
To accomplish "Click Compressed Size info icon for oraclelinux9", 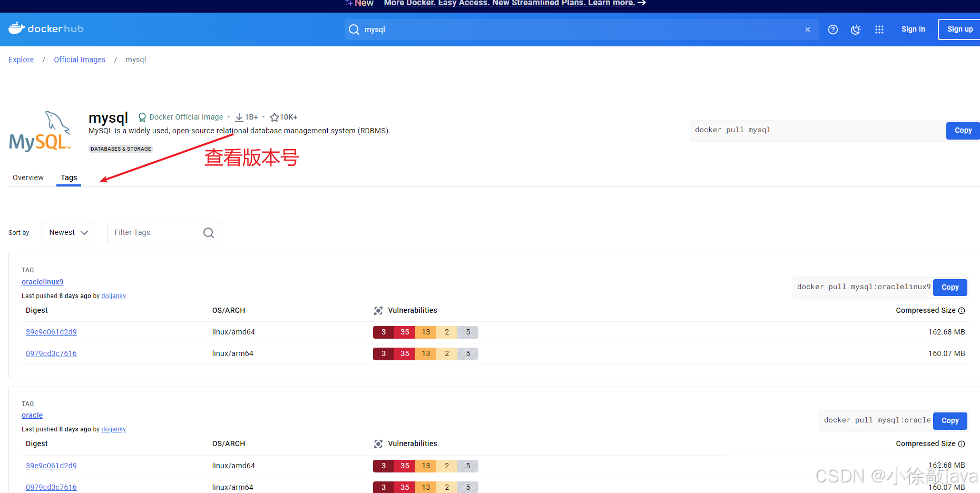I will [962, 311].
